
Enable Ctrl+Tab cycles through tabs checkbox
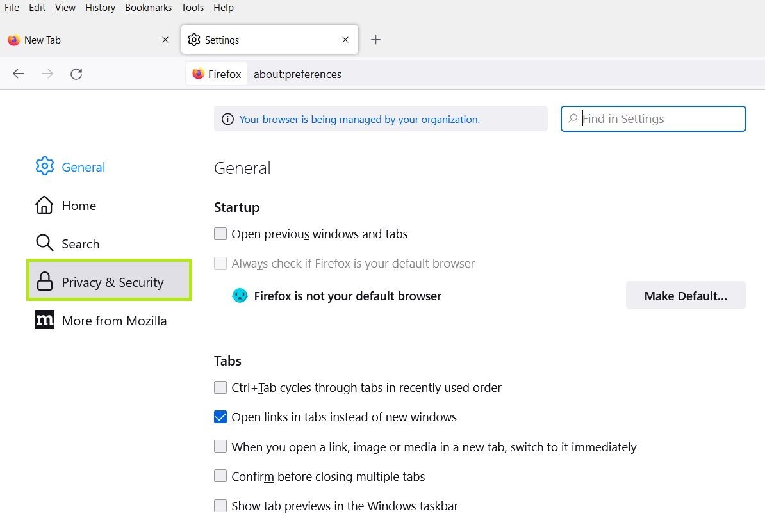(220, 387)
